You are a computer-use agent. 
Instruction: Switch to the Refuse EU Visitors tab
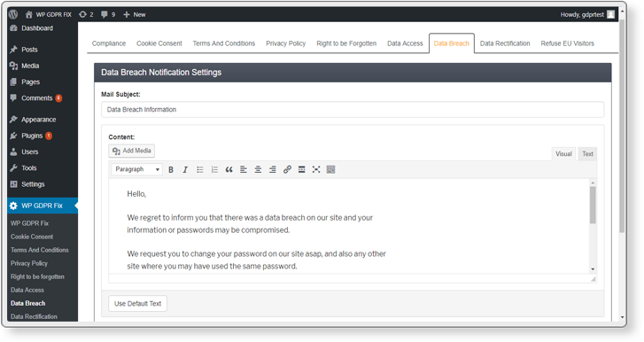(x=567, y=43)
